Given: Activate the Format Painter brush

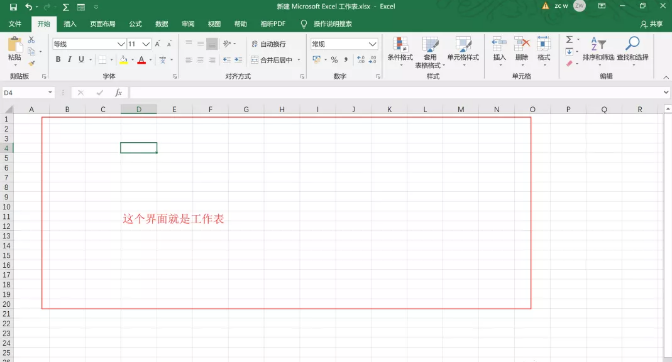Looking at the screenshot, I should (31, 63).
